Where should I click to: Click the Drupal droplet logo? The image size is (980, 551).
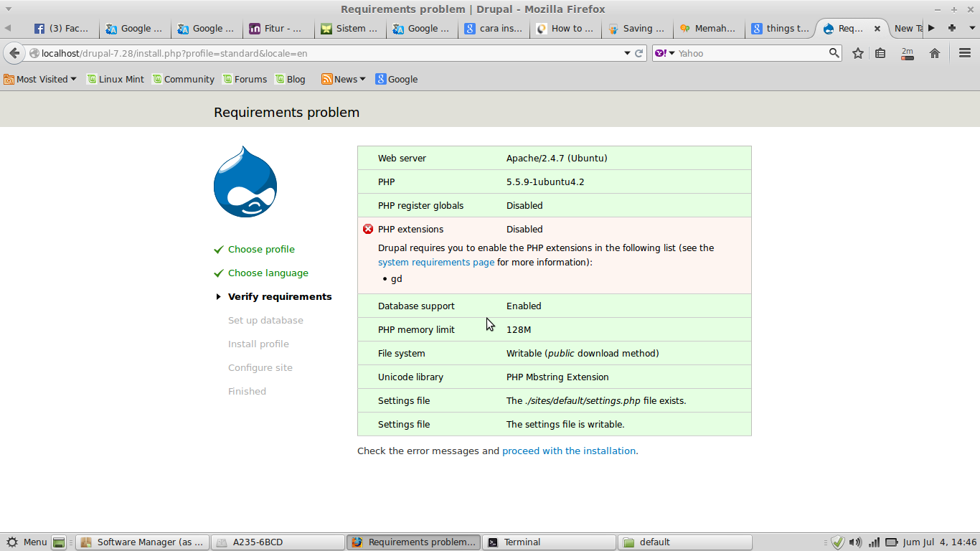(245, 182)
